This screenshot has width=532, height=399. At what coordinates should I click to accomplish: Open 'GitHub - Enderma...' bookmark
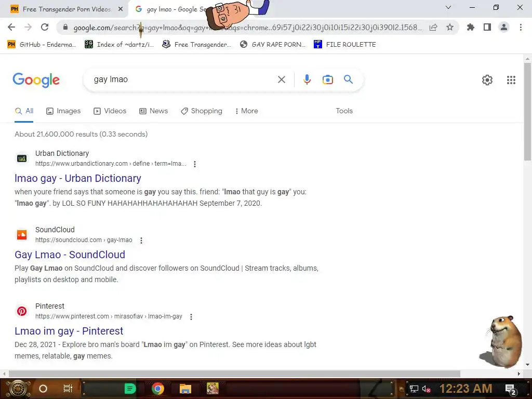42,45
